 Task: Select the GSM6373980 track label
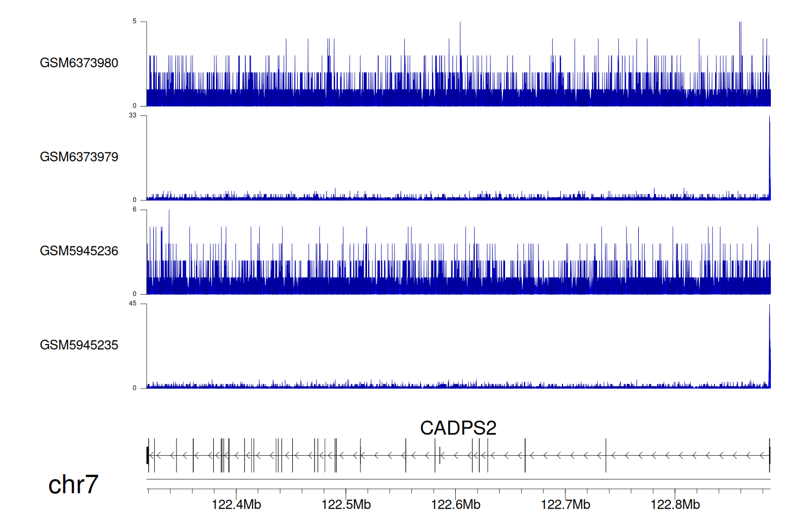tap(79, 63)
